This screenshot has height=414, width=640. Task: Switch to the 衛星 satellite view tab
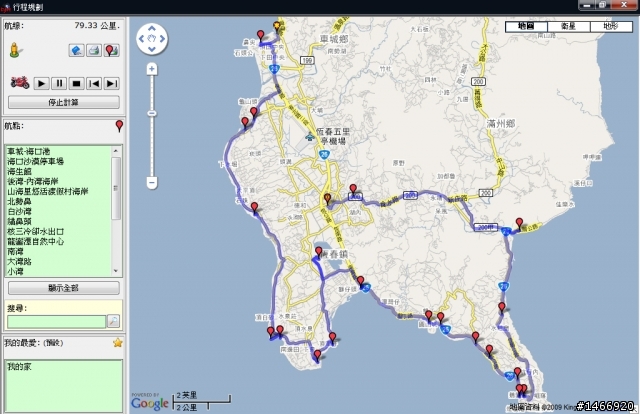coord(568,27)
